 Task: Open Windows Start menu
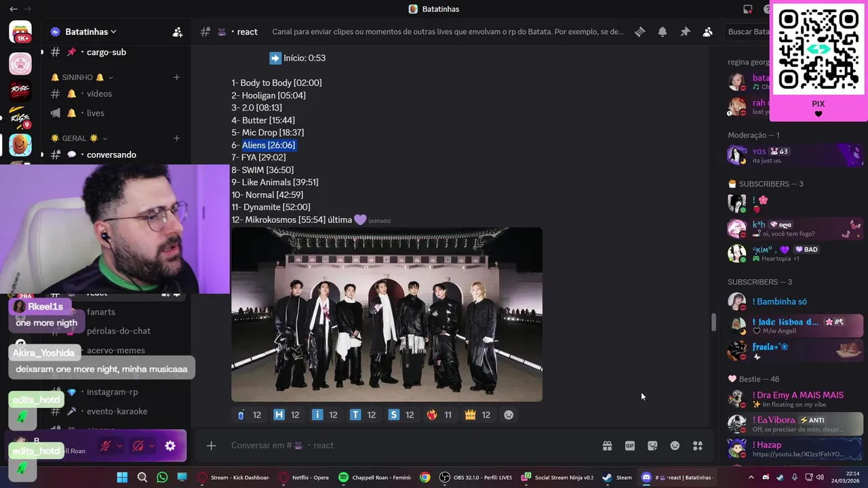(123, 477)
